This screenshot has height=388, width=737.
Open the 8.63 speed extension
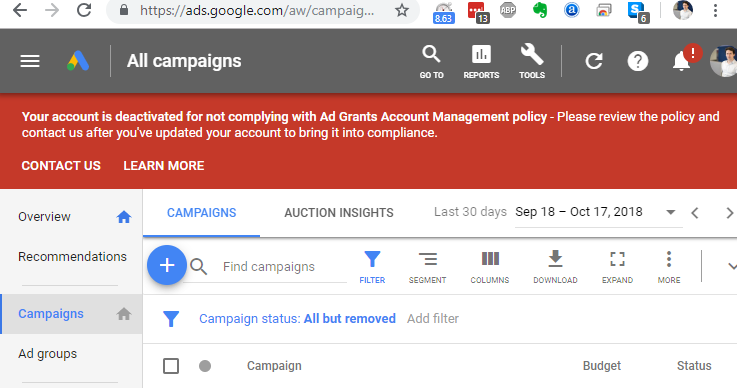[x=443, y=13]
